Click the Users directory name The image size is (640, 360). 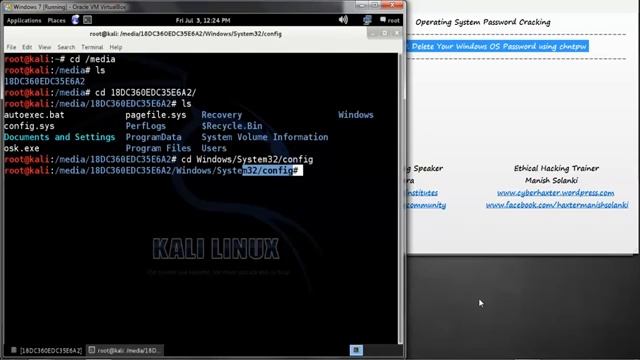214,148
